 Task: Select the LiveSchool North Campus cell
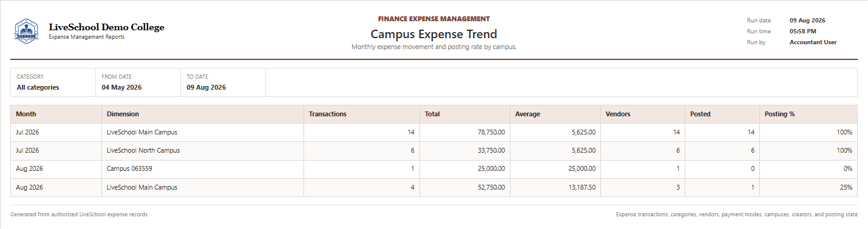coord(203,150)
